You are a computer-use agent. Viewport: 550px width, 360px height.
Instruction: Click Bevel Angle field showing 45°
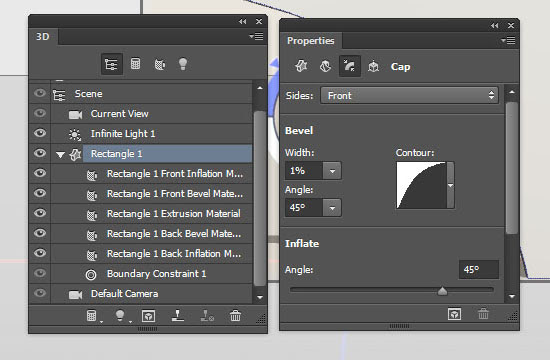pos(304,208)
